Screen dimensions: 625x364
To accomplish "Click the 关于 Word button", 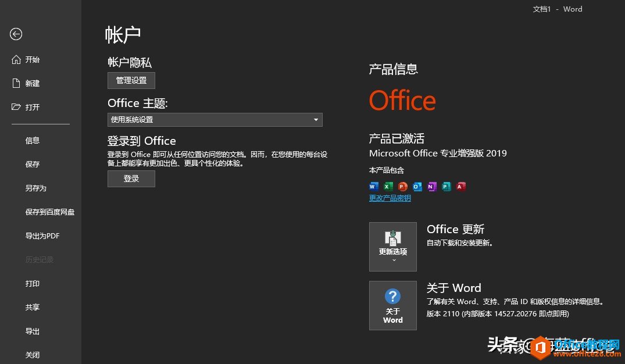I will click(x=393, y=305).
